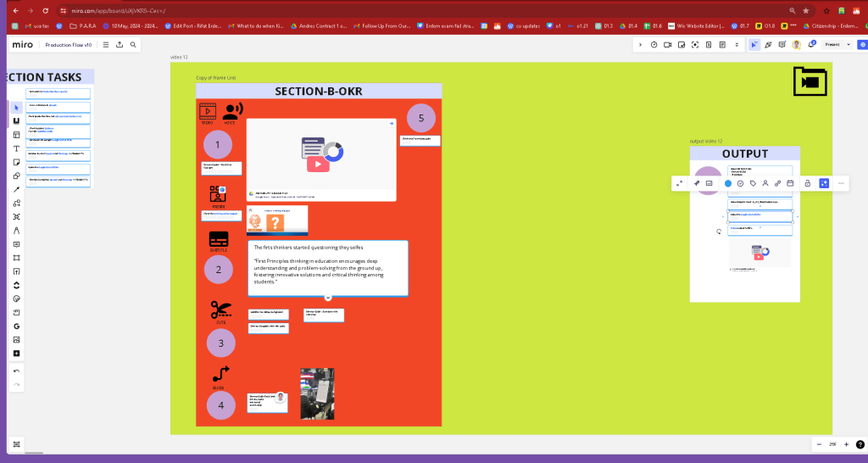
Task: Open the templates tool in left toolbar
Action: [x=17, y=135]
